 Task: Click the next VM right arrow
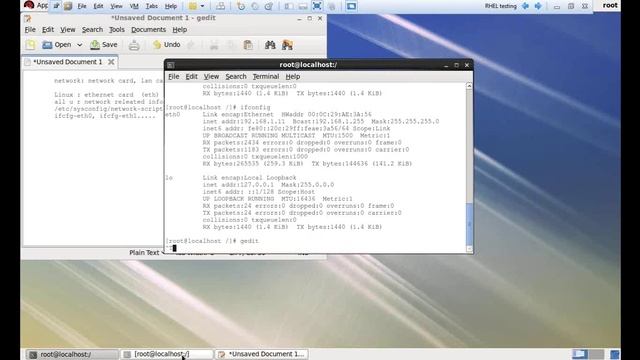538,6
